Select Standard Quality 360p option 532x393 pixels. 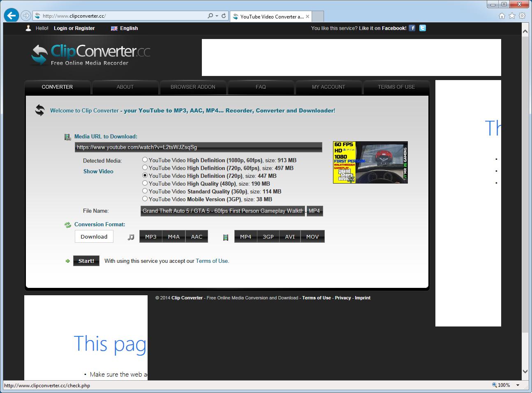(x=145, y=191)
